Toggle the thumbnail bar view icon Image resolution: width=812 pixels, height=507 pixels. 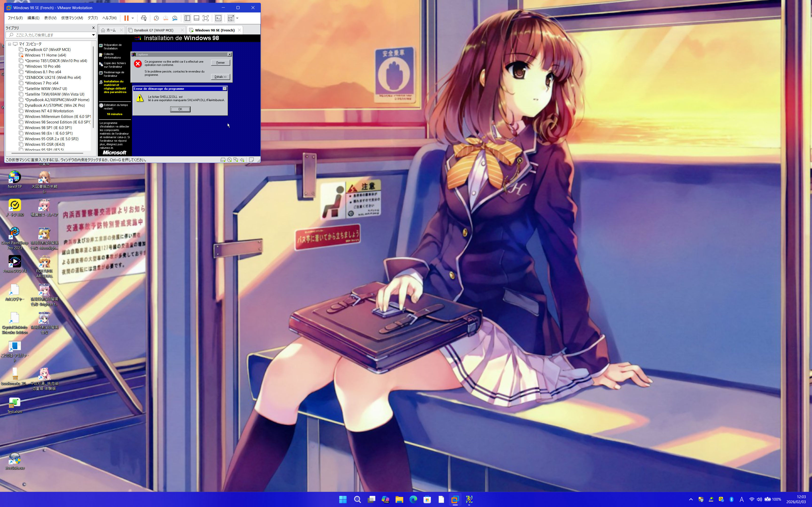[x=197, y=18]
